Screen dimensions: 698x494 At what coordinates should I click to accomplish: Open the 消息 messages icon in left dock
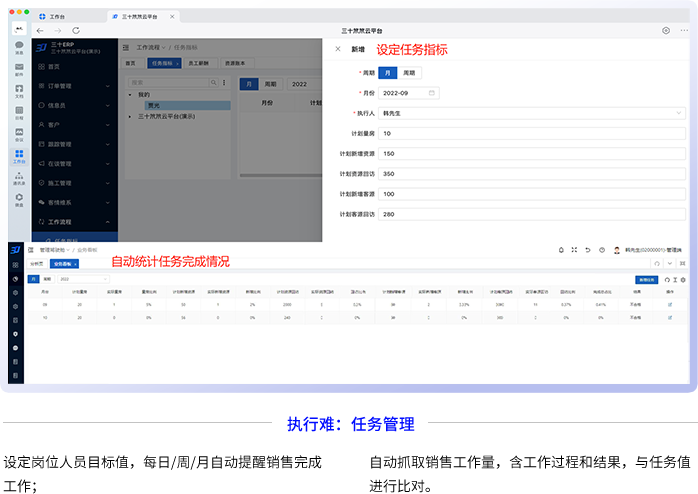click(19, 46)
